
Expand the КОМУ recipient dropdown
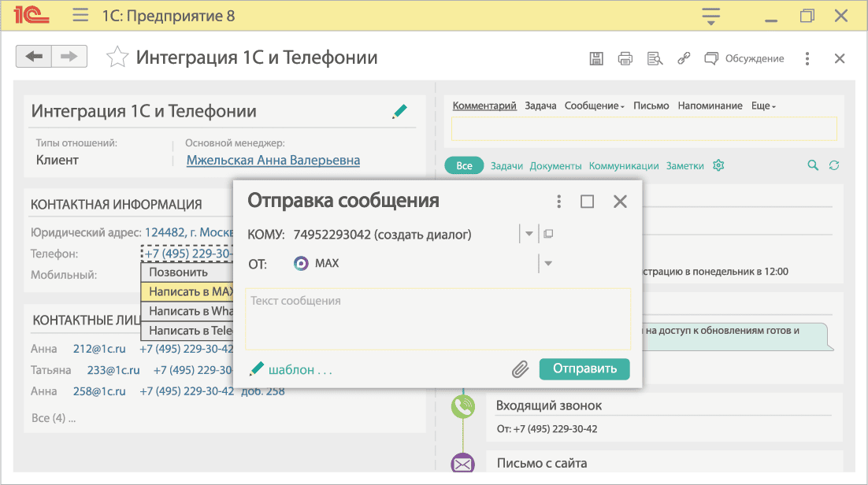tap(529, 234)
